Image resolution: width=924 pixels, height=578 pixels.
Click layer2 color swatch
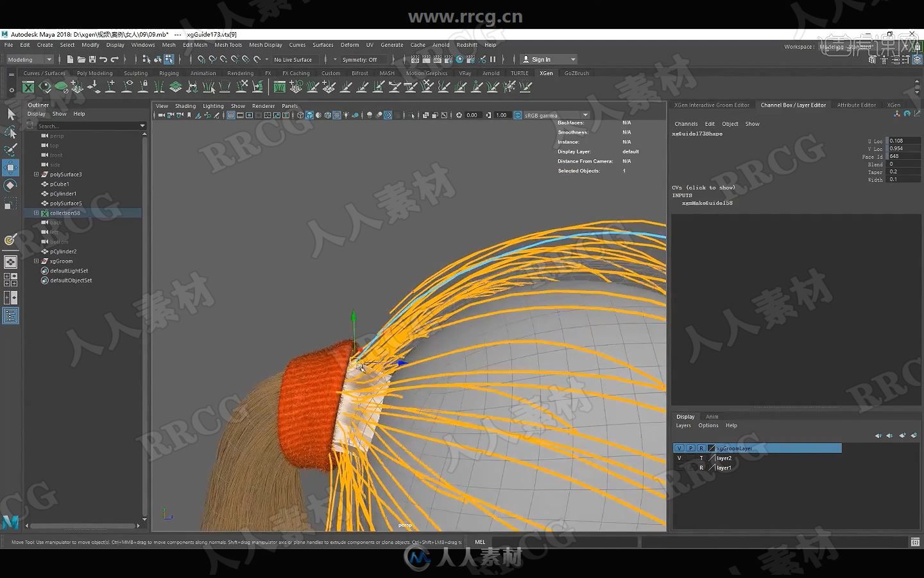pos(711,458)
